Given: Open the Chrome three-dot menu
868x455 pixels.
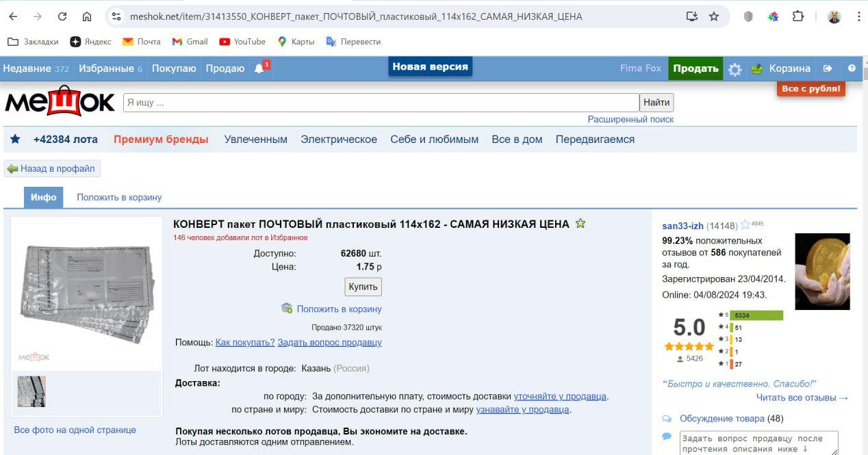Looking at the screenshot, I should click(x=858, y=16).
